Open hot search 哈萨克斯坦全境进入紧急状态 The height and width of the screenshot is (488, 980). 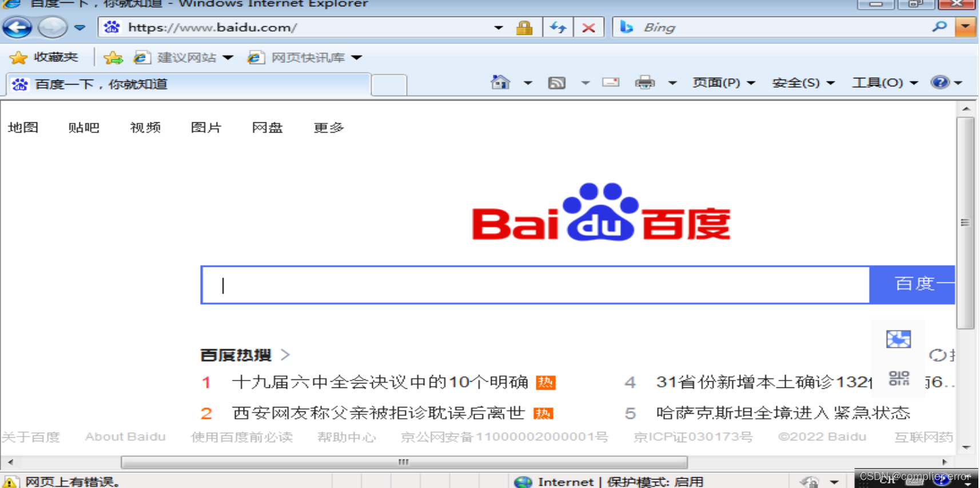point(783,413)
